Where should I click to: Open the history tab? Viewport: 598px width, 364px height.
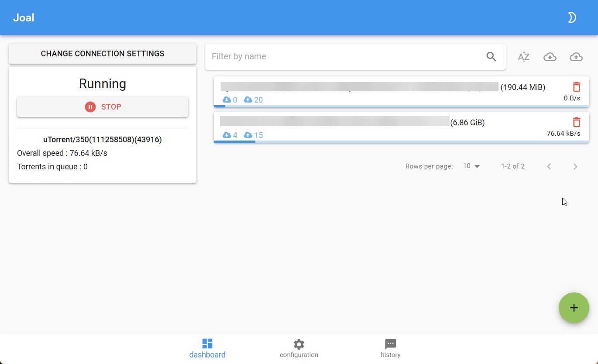pos(390,348)
